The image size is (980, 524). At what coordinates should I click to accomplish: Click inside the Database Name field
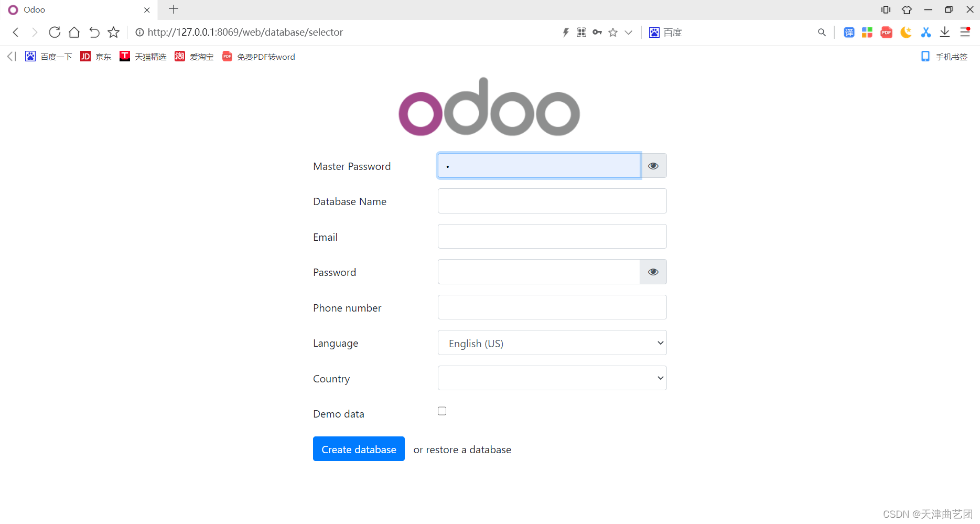pos(552,201)
